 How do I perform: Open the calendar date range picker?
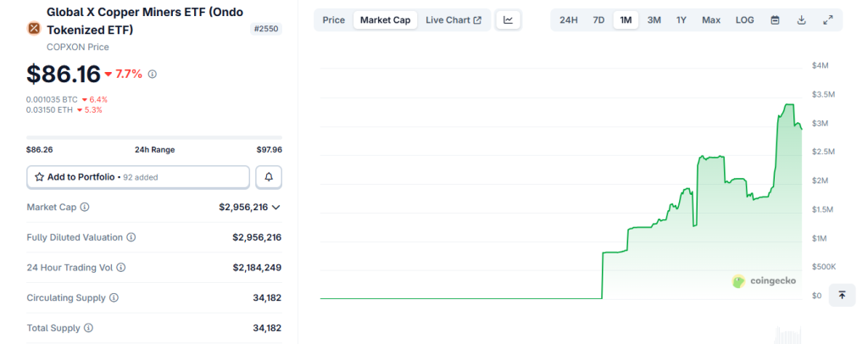tap(775, 20)
